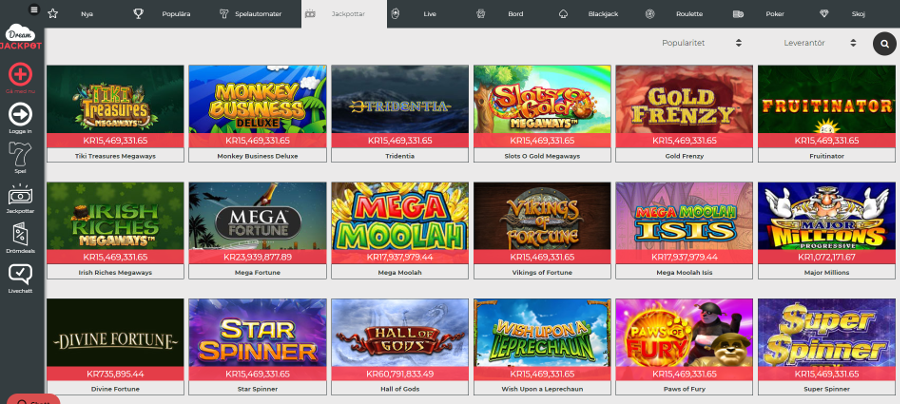This screenshot has height=404, width=900.
Task: Open the Bord tab
Action: click(515, 14)
